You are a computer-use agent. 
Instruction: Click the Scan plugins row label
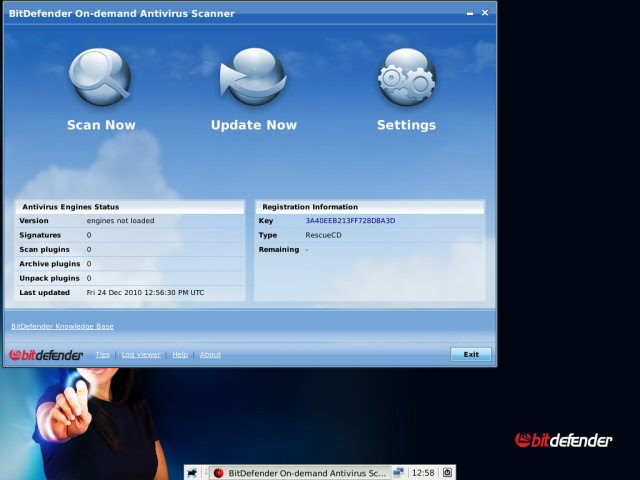(44, 249)
